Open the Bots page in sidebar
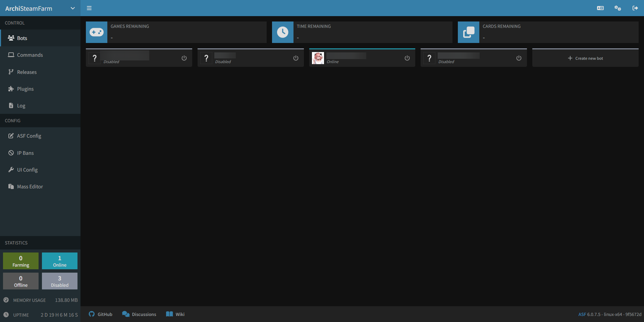This screenshot has height=322, width=644. coord(40,38)
